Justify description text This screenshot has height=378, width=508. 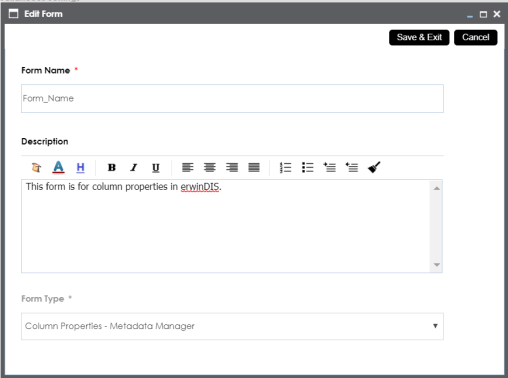click(254, 167)
